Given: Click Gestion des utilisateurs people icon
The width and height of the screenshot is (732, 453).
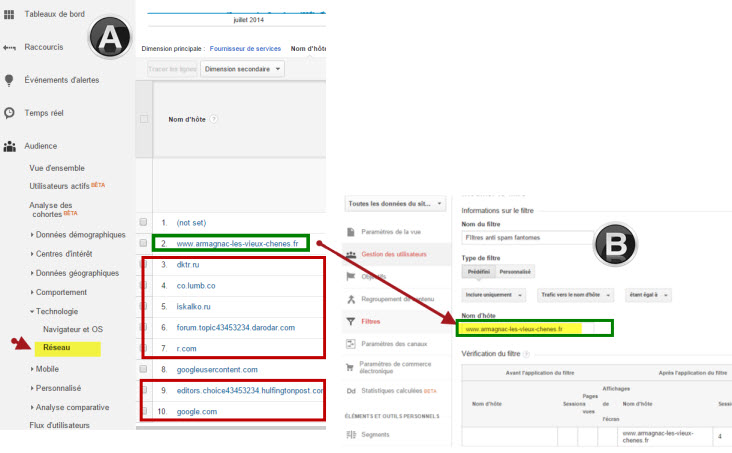Looking at the screenshot, I should click(351, 255).
